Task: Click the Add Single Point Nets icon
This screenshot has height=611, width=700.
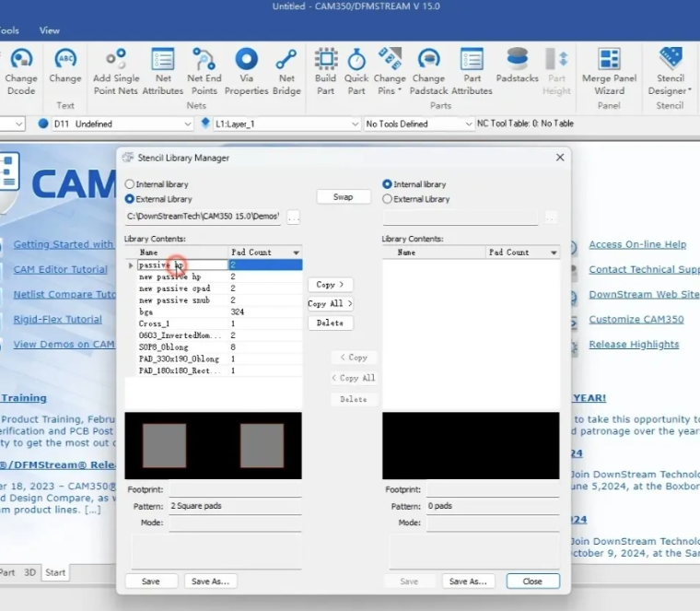Action: [x=116, y=60]
